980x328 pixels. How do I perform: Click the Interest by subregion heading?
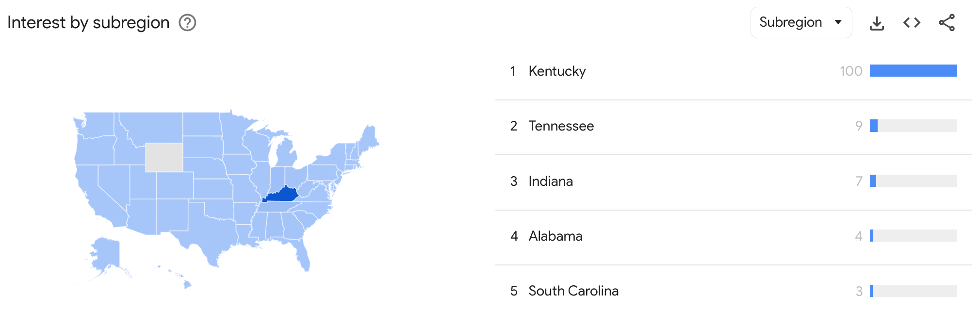pyautogui.click(x=88, y=22)
